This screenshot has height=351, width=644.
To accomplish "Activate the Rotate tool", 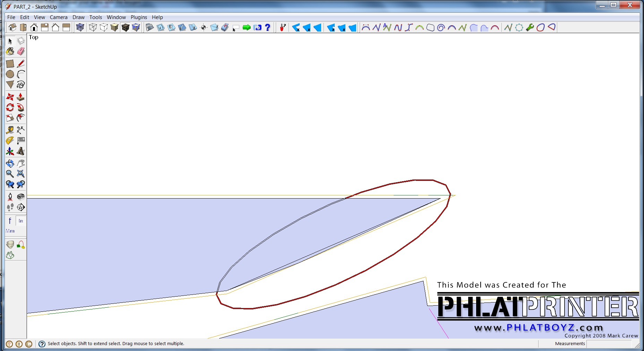I will pyautogui.click(x=10, y=107).
